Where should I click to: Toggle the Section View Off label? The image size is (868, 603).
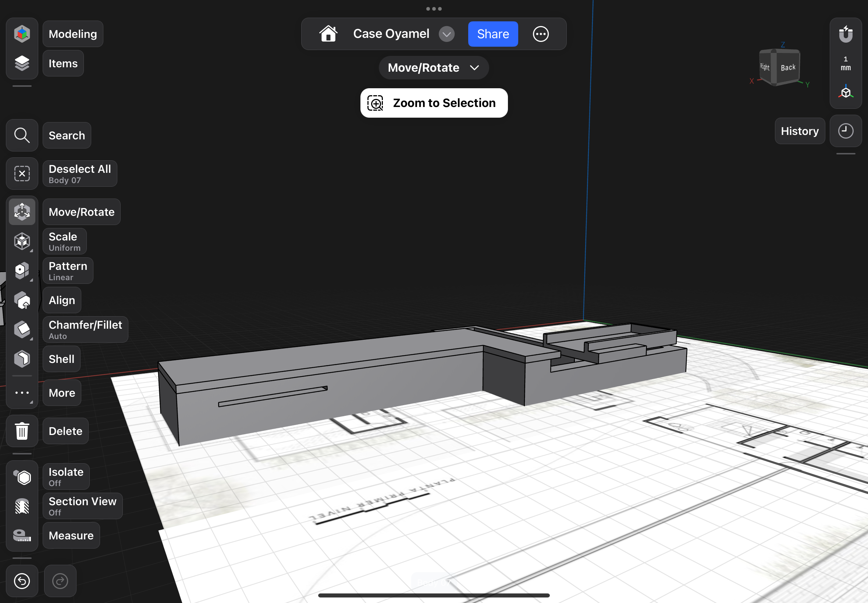click(82, 506)
